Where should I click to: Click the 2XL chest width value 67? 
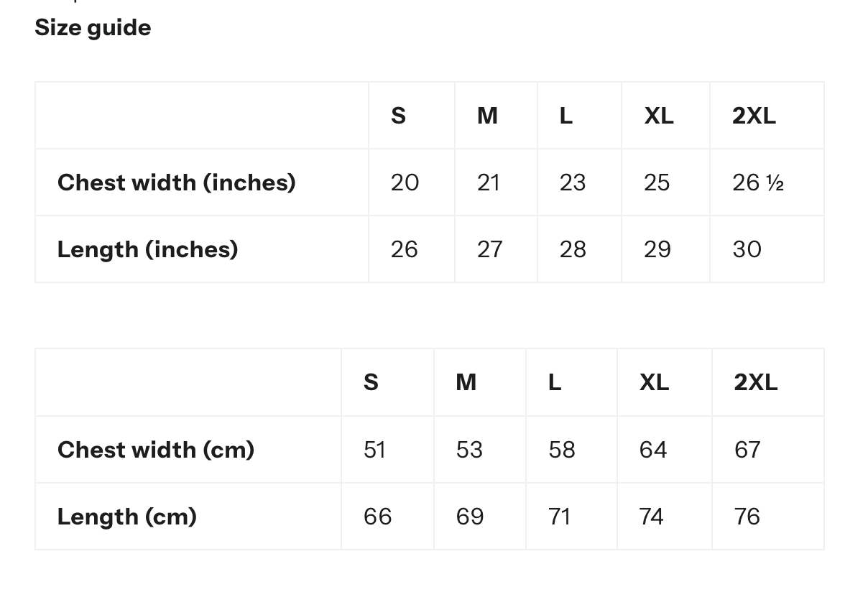click(x=747, y=450)
